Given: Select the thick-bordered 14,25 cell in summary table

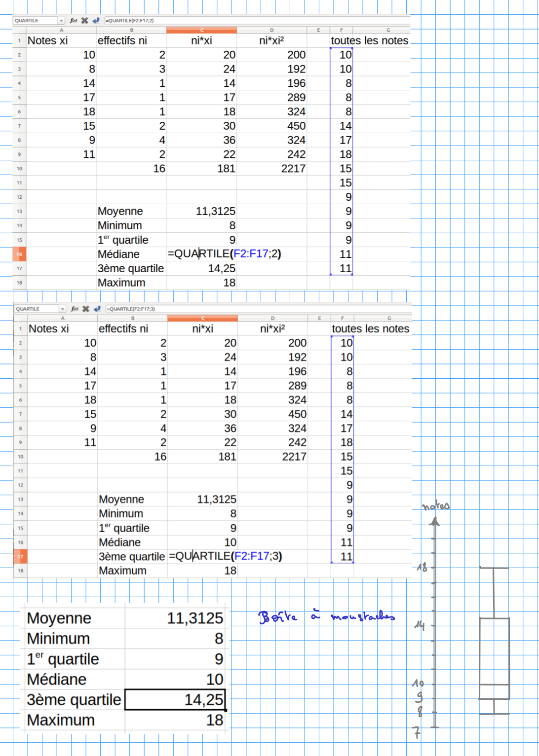Looking at the screenshot, I should click(x=175, y=700).
